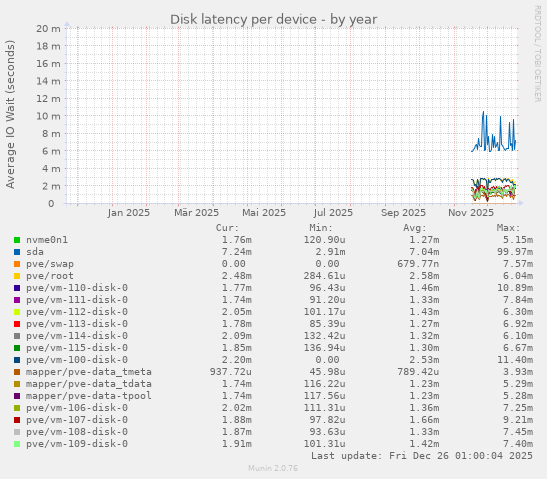547x479 pixels.
Task: Select the pve/vm-107-disk-0 label
Action: (77, 420)
